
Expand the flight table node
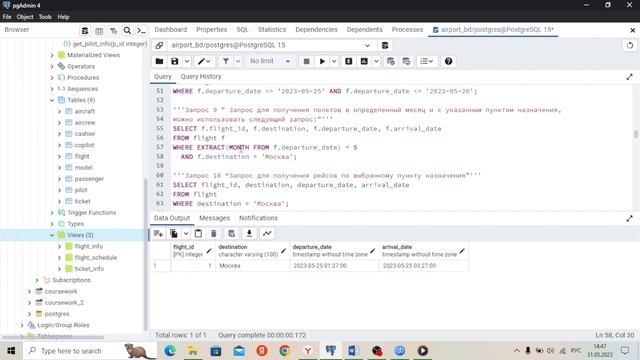[60, 156]
